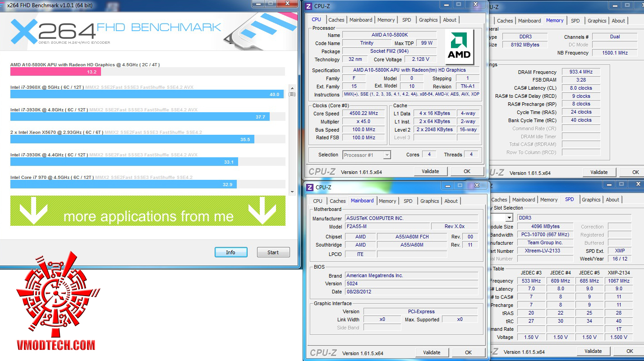Click the AMD logo in the CPU tab
This screenshot has height=361, width=644.
tap(459, 46)
